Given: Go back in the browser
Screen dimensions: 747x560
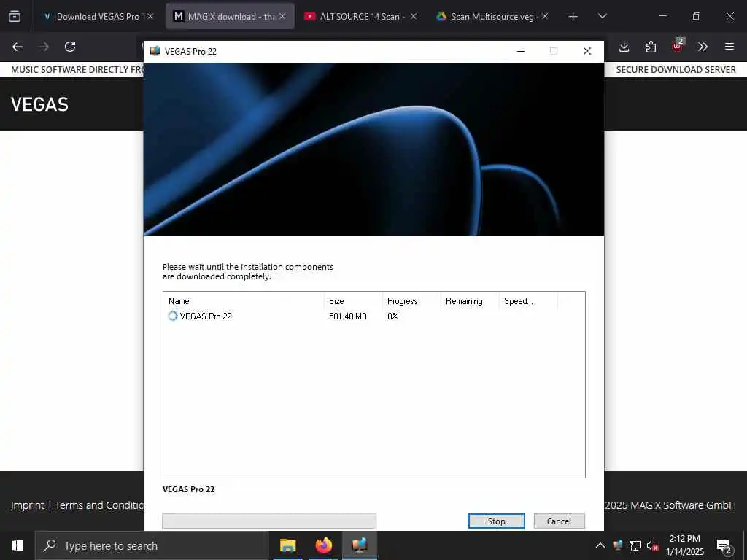Looking at the screenshot, I should tap(18, 47).
